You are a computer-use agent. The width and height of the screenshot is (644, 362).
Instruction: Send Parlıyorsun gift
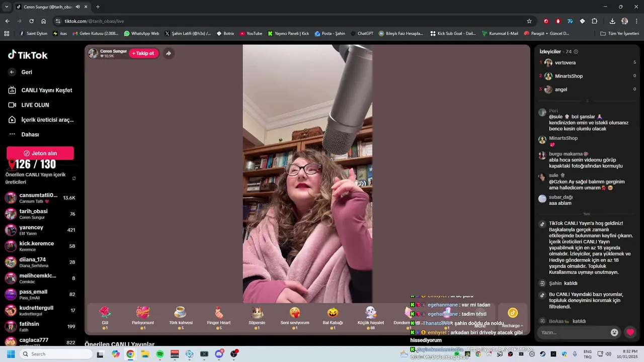pyautogui.click(x=143, y=318)
